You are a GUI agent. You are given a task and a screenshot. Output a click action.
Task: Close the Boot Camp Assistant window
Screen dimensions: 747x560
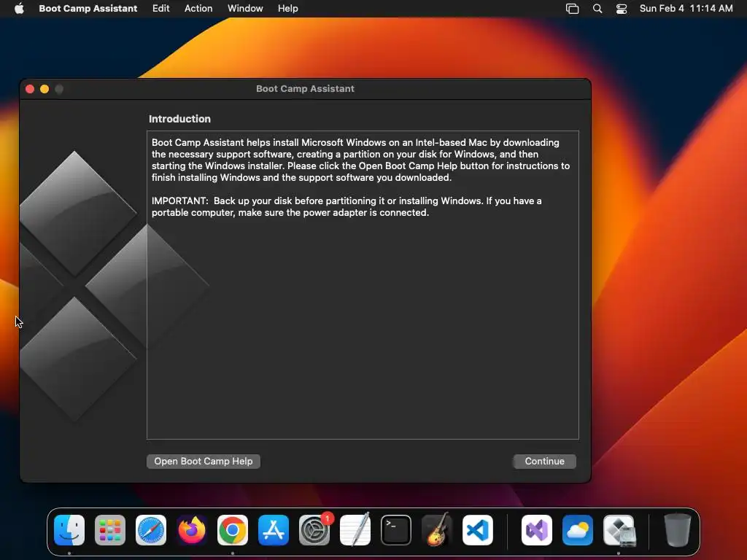(x=30, y=89)
